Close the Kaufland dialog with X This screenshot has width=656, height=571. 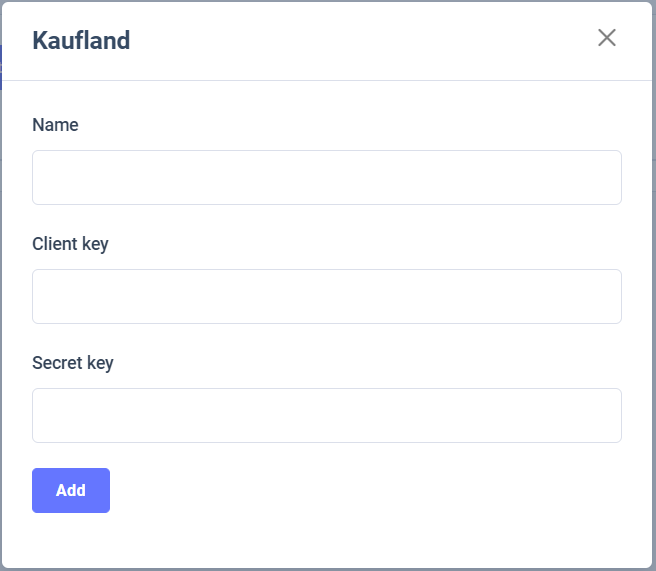(607, 38)
